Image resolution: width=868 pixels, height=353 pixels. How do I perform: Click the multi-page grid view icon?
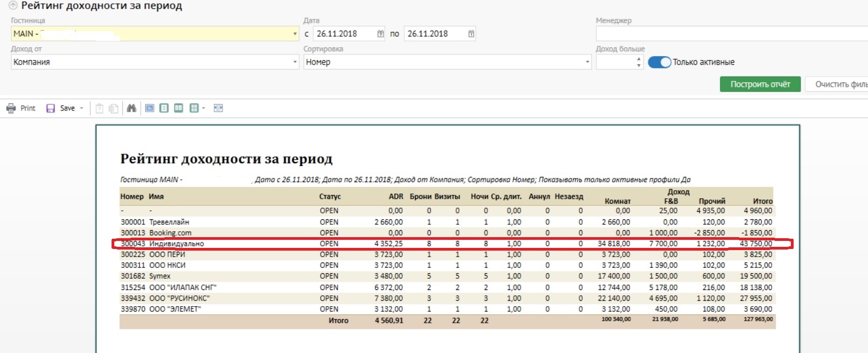pyautogui.click(x=194, y=108)
